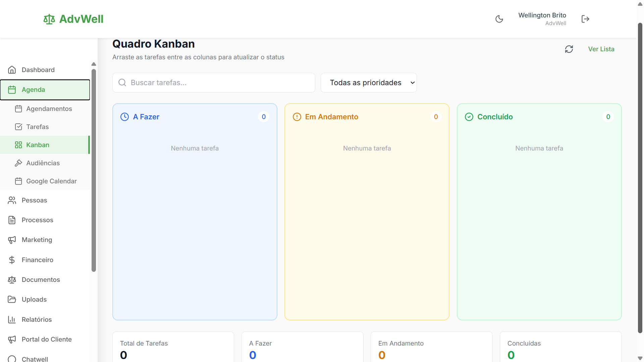Expand the Agenda sidebar section
Viewport: 644px width, 362px height.
pyautogui.click(x=33, y=89)
